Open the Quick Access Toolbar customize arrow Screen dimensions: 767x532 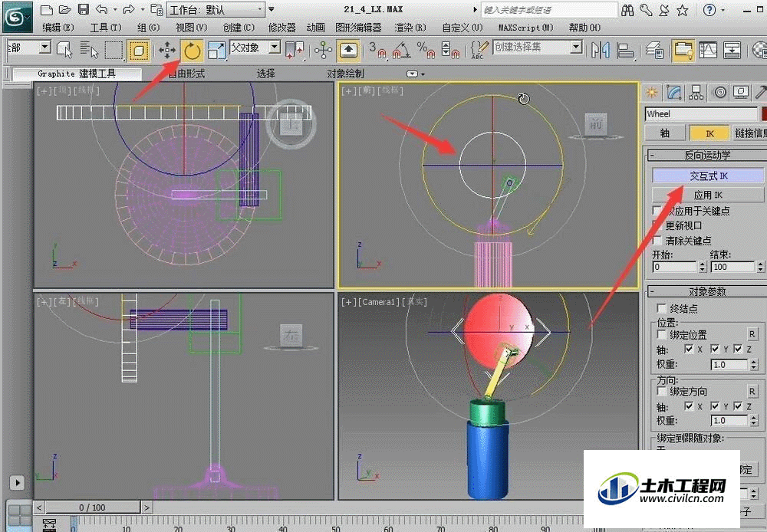pyautogui.click(x=272, y=9)
